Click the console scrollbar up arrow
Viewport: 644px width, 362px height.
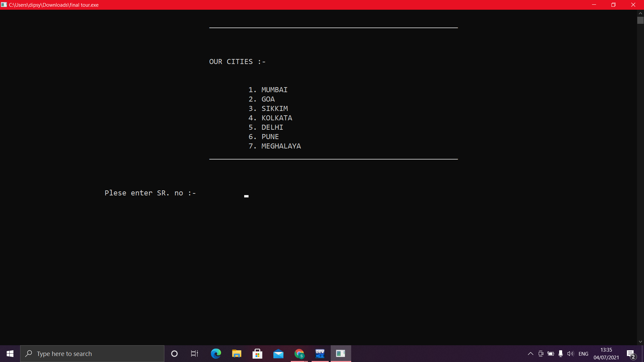click(640, 13)
